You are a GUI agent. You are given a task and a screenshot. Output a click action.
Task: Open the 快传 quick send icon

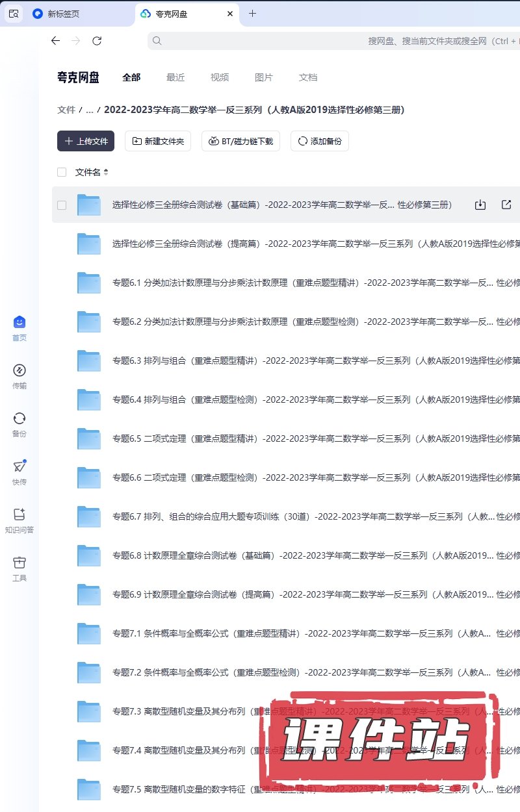(x=19, y=467)
